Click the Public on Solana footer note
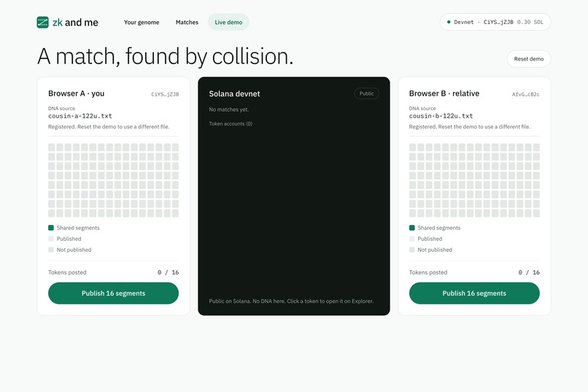This screenshot has width=588, height=392. [291, 301]
